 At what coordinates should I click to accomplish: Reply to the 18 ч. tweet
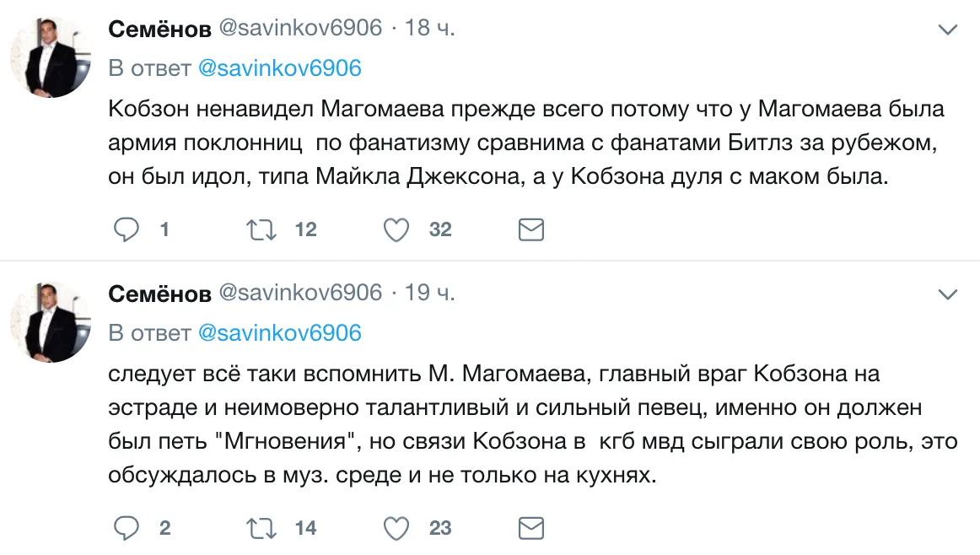tap(127, 229)
